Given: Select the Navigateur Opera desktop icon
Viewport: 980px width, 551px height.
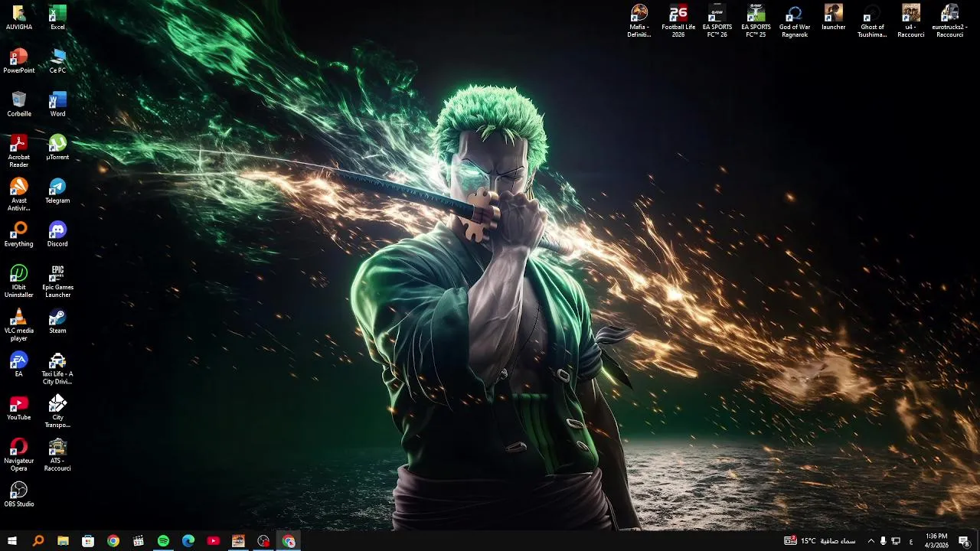Looking at the screenshot, I should [18, 455].
